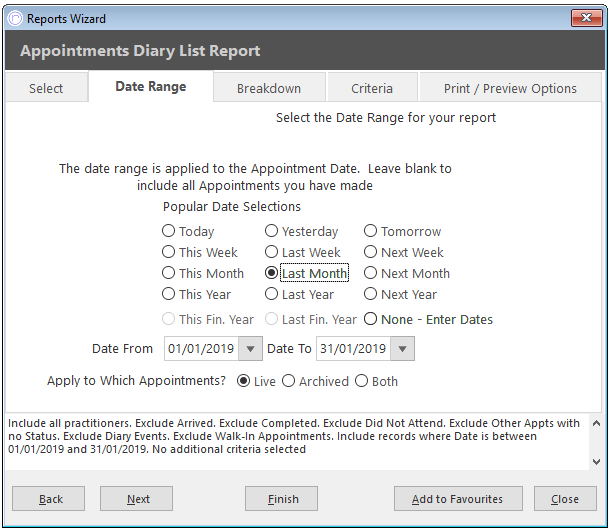Image resolution: width=612 pixels, height=532 pixels.
Task: Close the Reports Wizard with red X
Action: click(586, 18)
